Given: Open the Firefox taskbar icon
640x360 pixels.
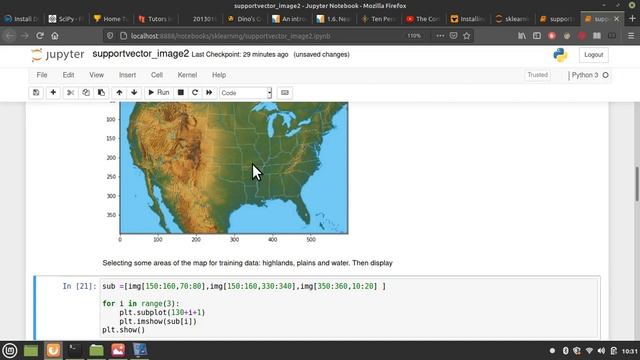Looking at the screenshot, I should [x=53, y=350].
